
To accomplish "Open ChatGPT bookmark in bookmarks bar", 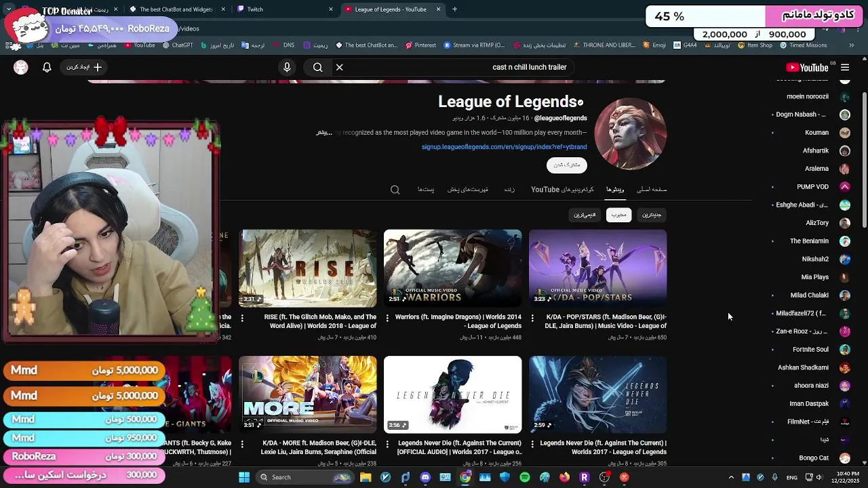I will coord(178,45).
